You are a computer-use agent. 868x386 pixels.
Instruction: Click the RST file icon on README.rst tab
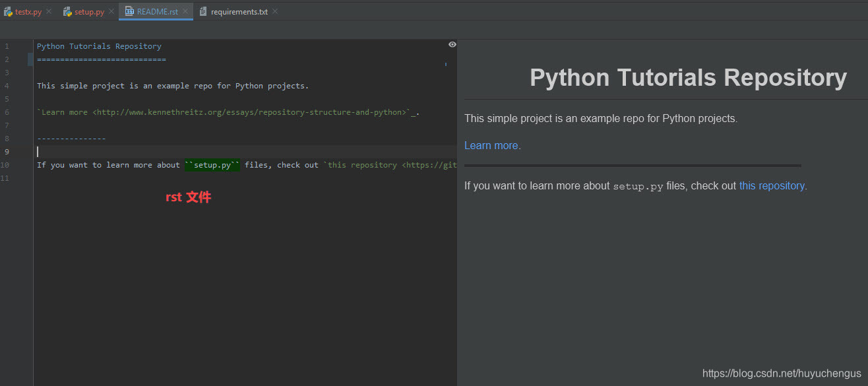(129, 11)
